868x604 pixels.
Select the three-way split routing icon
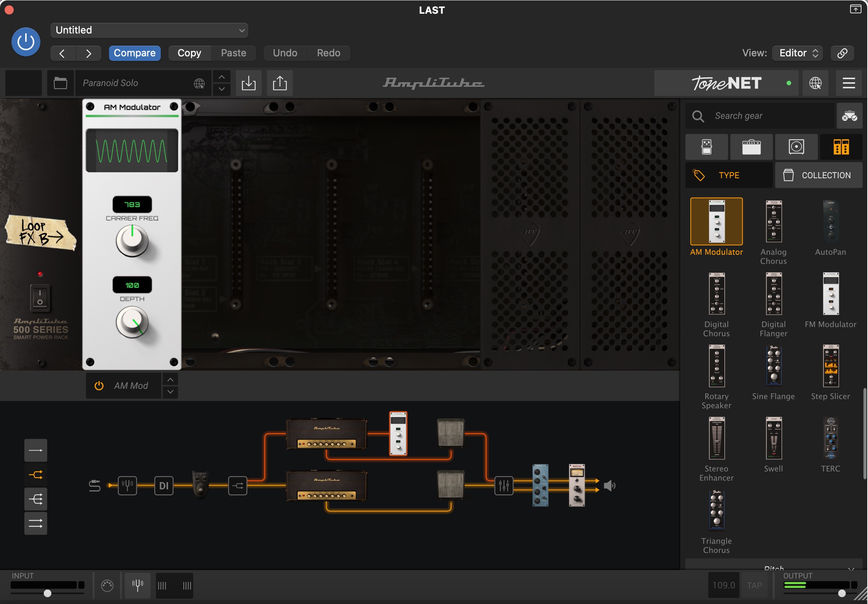(36, 499)
